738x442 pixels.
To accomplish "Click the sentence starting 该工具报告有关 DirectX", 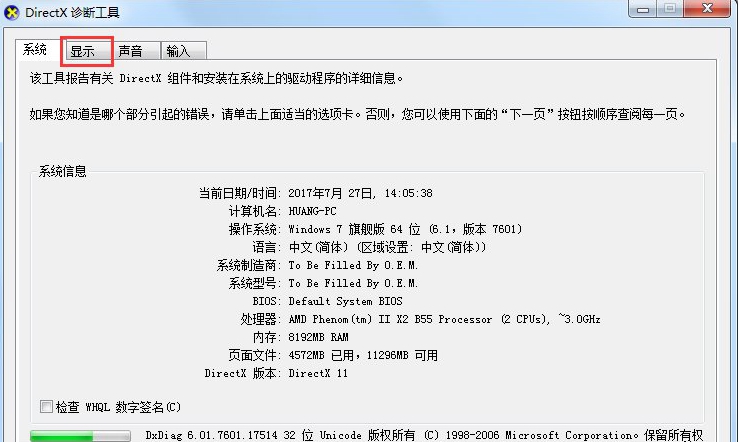I will pyautogui.click(x=217, y=78).
